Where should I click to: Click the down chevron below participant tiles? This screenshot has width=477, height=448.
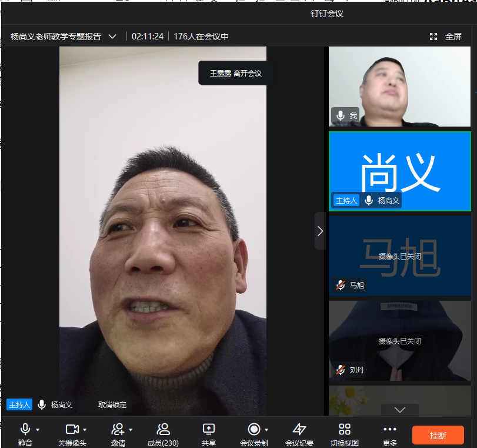(399, 410)
